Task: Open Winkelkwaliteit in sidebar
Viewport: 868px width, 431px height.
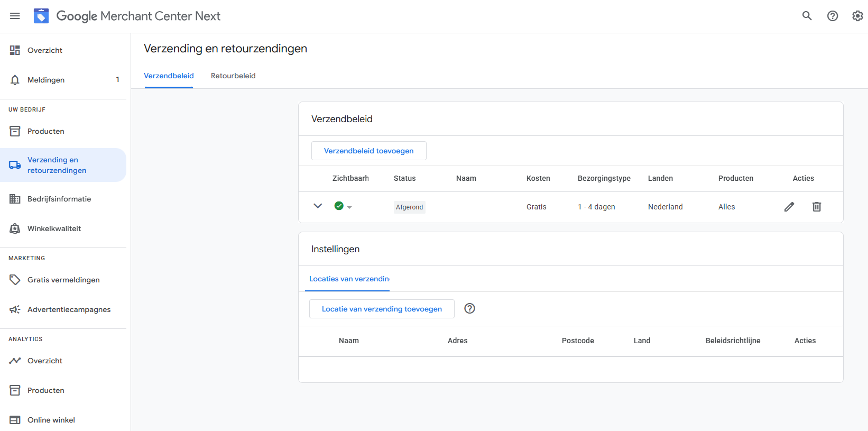Action: pyautogui.click(x=54, y=228)
